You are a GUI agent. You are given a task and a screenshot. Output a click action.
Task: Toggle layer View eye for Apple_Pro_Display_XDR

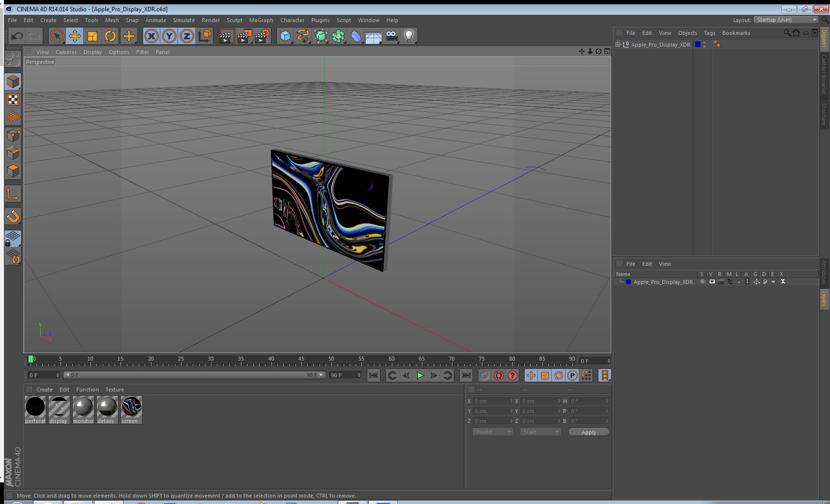(x=712, y=282)
